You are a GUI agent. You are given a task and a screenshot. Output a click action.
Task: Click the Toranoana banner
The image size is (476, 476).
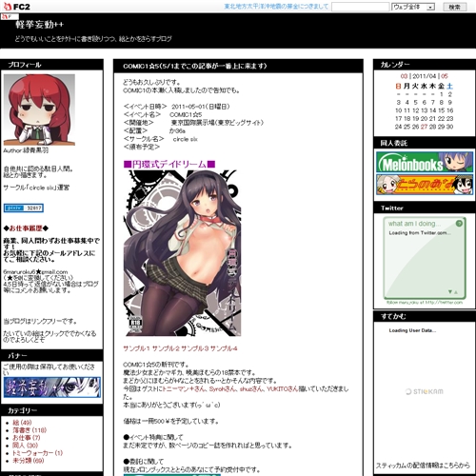coord(425,185)
